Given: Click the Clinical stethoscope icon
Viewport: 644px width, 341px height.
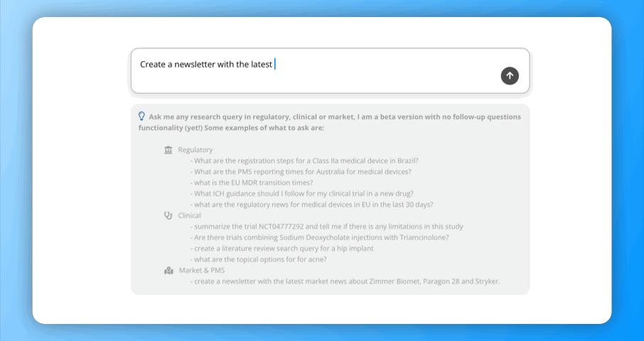Looking at the screenshot, I should click(168, 215).
